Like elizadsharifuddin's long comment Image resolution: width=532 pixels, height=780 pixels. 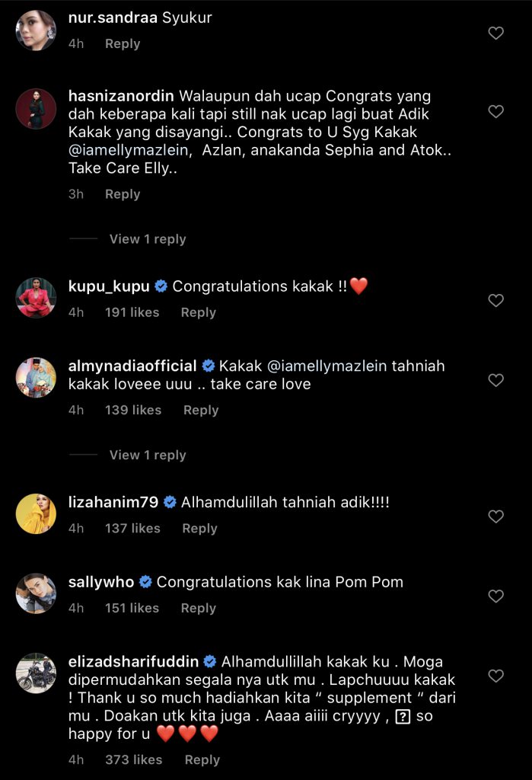click(x=495, y=676)
